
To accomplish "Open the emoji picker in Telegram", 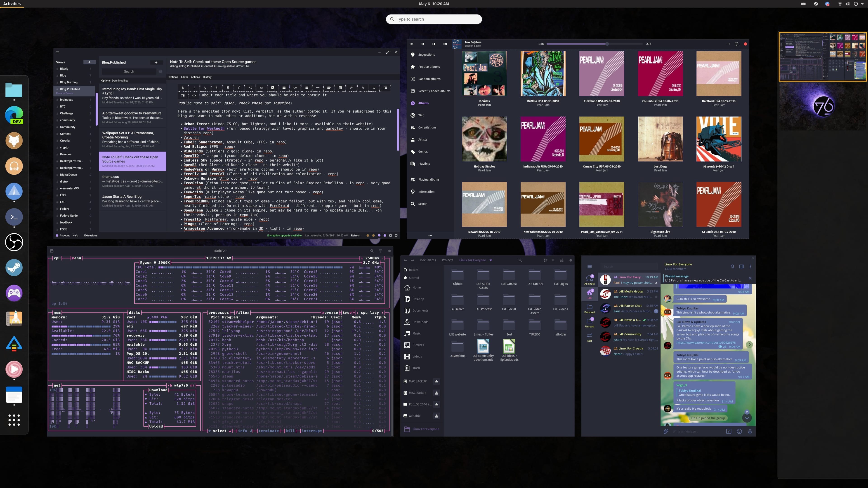I will point(739,431).
